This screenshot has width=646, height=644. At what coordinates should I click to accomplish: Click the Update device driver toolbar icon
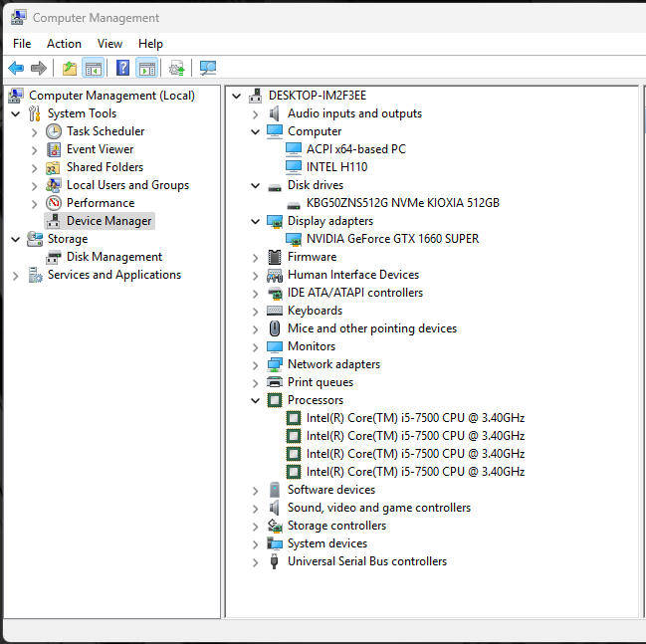click(176, 68)
